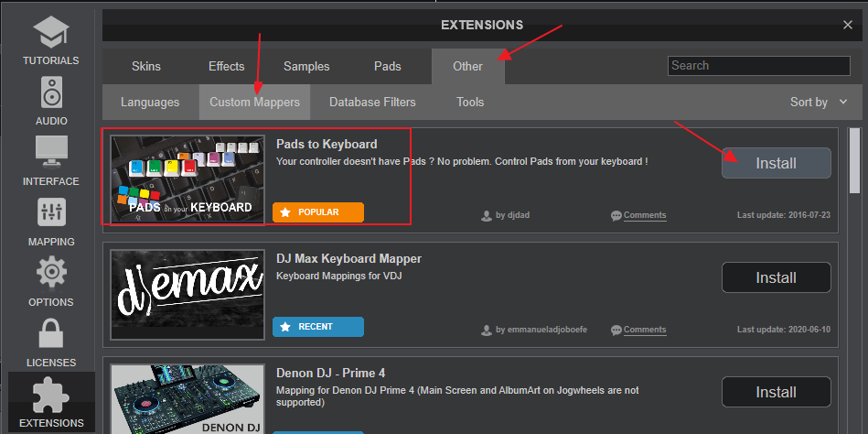This screenshot has height=434, width=868.
Task: Close the Extensions dialog
Action: coord(848,25)
